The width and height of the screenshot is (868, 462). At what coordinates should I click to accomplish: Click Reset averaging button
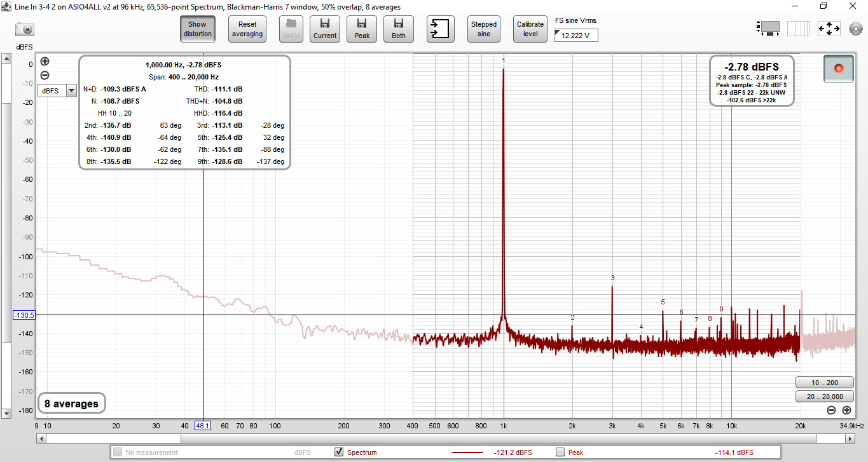pyautogui.click(x=247, y=29)
